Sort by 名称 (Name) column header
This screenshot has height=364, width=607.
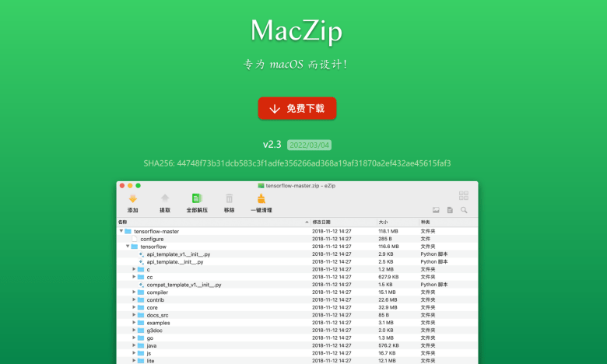123,222
